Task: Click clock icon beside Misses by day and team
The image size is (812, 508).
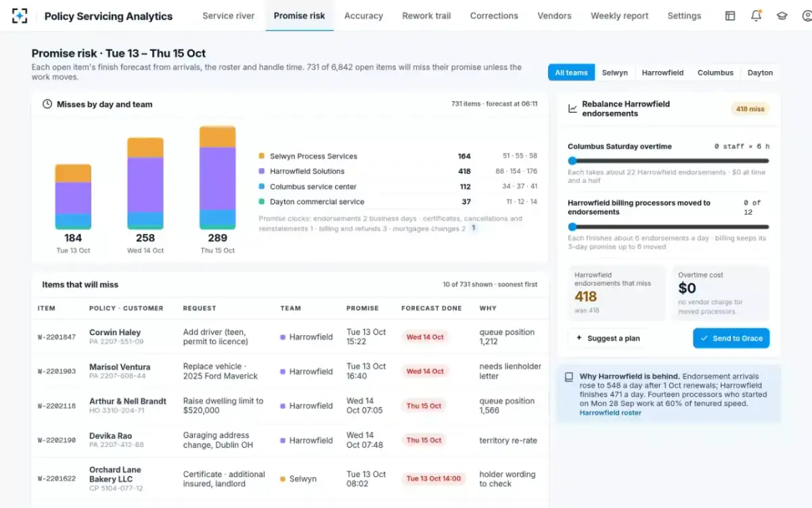Action: coord(47,104)
